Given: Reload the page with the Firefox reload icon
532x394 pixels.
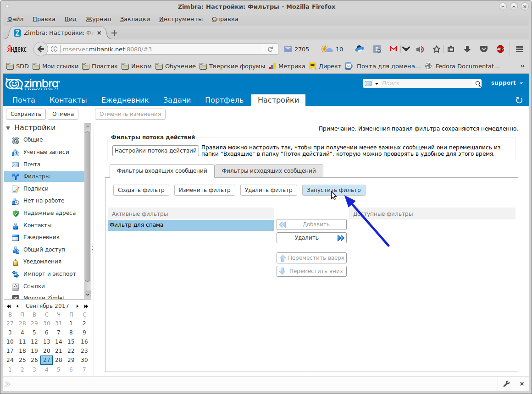Looking at the screenshot, I should coord(271,49).
